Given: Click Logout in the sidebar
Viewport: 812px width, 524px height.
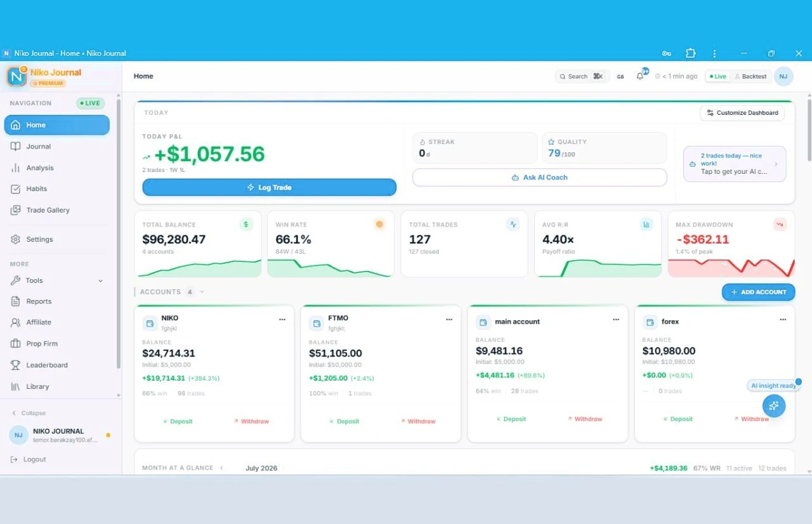Looking at the screenshot, I should [x=29, y=459].
